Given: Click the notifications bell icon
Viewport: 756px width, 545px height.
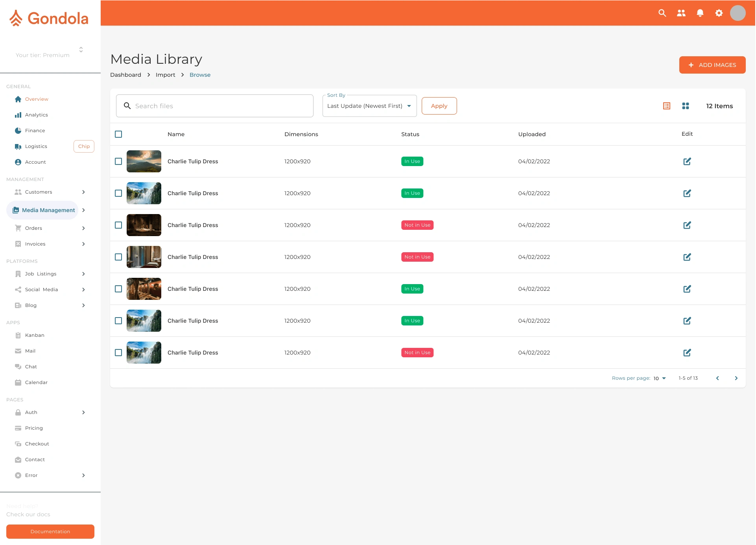Looking at the screenshot, I should [700, 13].
